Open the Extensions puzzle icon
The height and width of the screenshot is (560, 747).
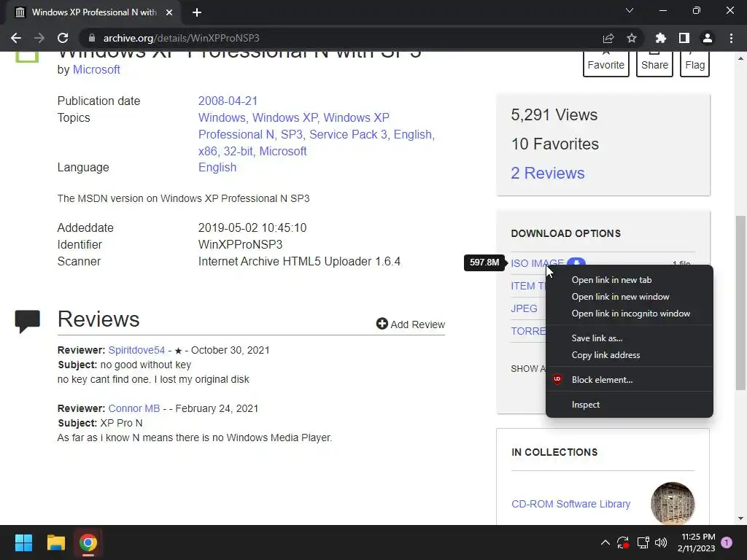pos(661,38)
